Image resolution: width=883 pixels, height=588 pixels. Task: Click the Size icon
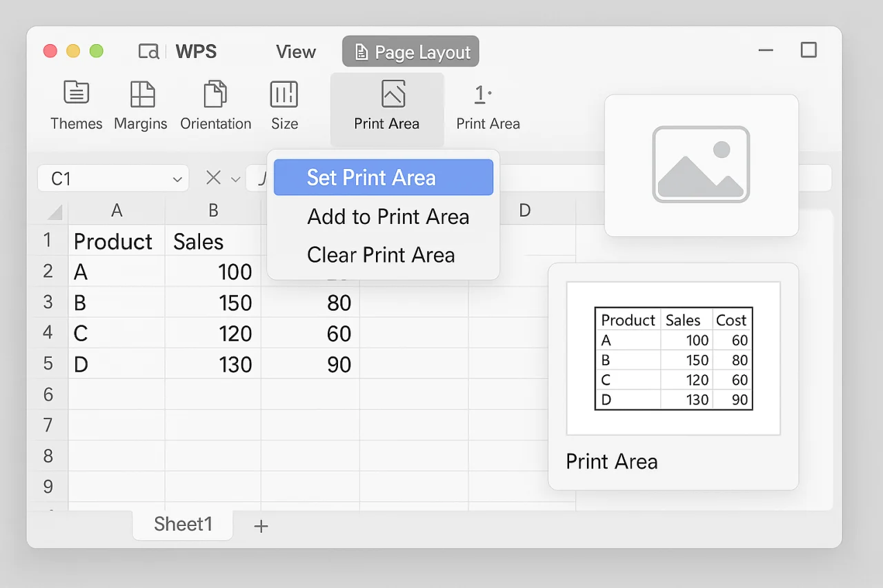[x=284, y=94]
